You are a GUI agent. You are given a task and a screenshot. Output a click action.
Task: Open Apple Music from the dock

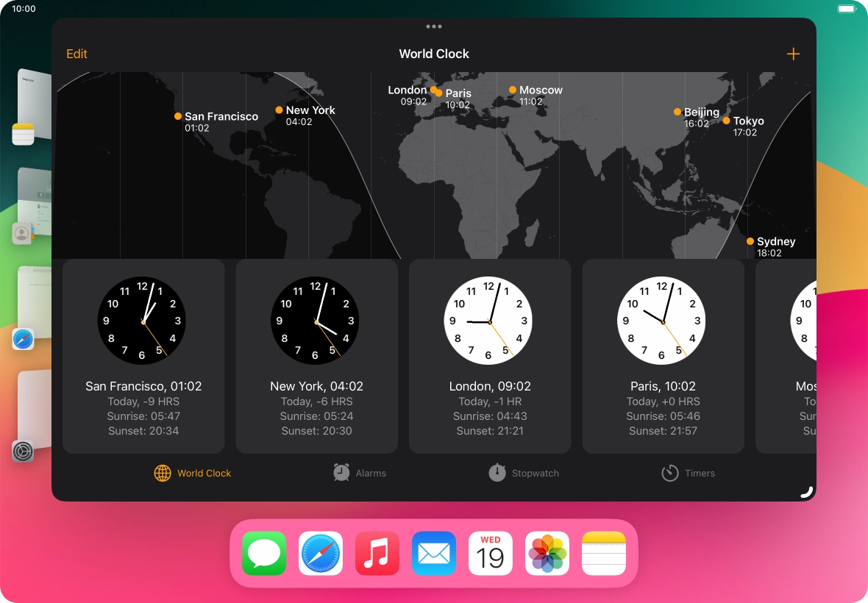[377, 554]
